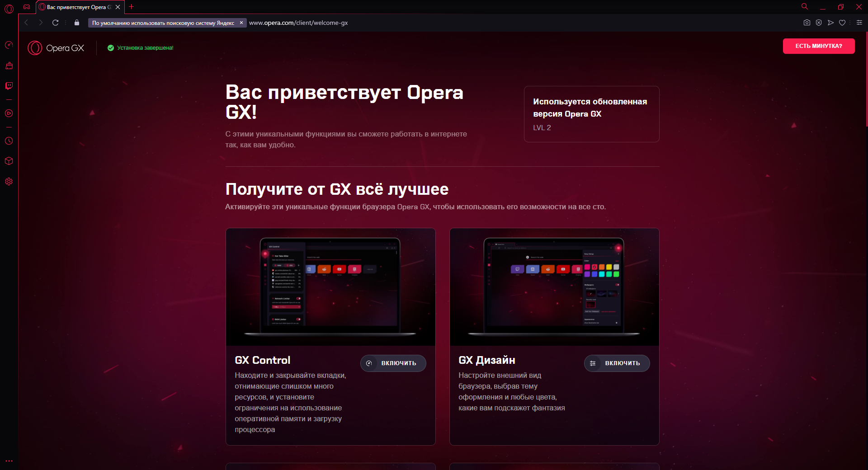The width and height of the screenshot is (868, 470).
Task: Open the Opera main menu
Action: 9,9
